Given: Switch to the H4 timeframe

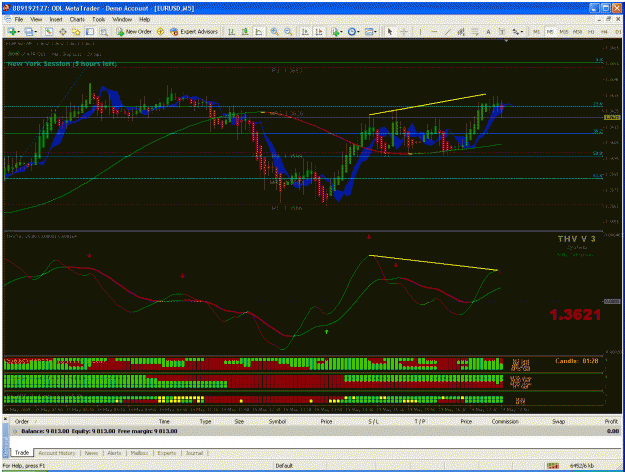Looking at the screenshot, I should point(604,31).
